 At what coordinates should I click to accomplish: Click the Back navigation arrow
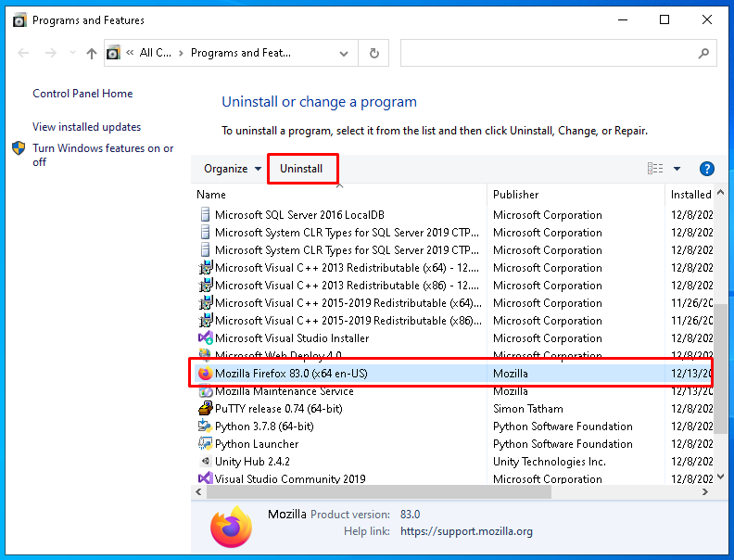23,53
